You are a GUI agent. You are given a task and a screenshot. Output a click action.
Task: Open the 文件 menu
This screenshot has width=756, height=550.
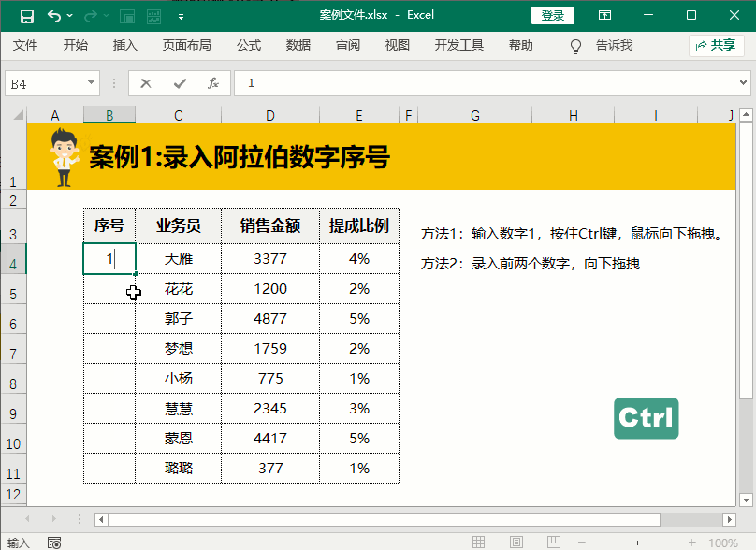(x=24, y=44)
